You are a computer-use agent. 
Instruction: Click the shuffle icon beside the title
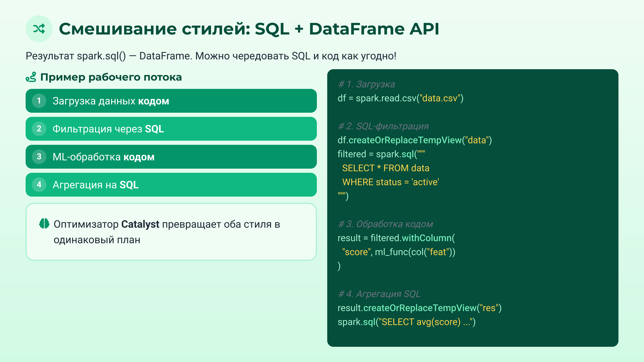point(39,29)
